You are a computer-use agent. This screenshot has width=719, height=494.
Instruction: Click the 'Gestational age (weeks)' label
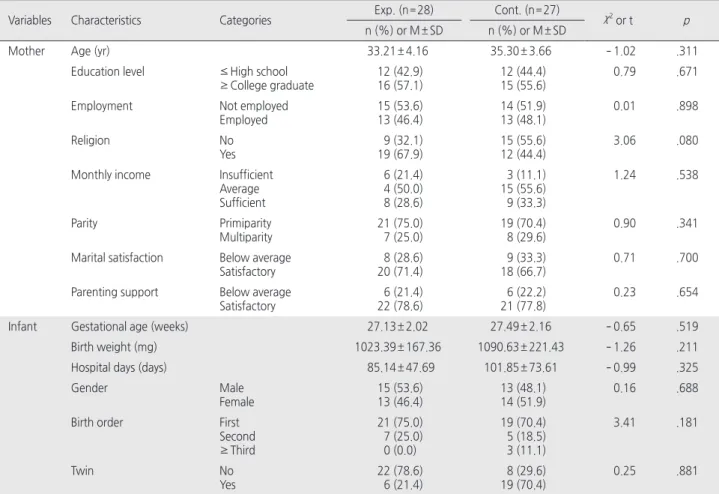tap(129, 327)
